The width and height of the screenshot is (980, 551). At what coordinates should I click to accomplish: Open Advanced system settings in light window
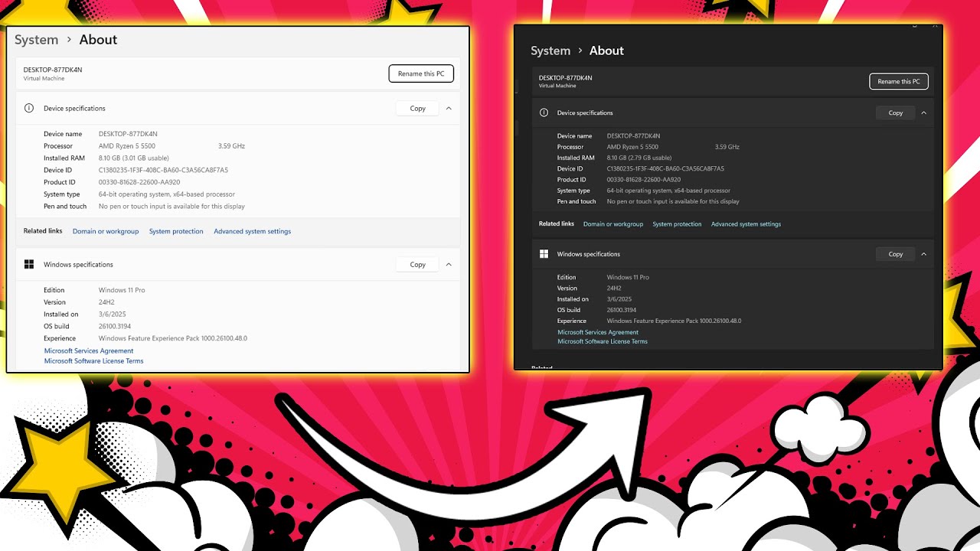coord(252,231)
